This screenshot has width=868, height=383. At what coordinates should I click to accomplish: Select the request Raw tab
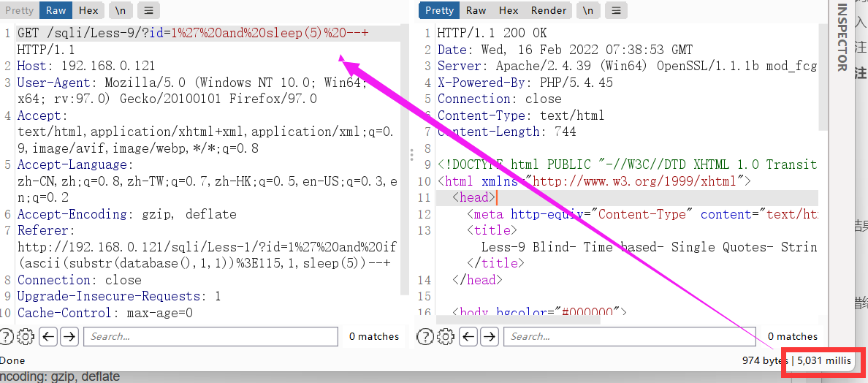coord(56,10)
